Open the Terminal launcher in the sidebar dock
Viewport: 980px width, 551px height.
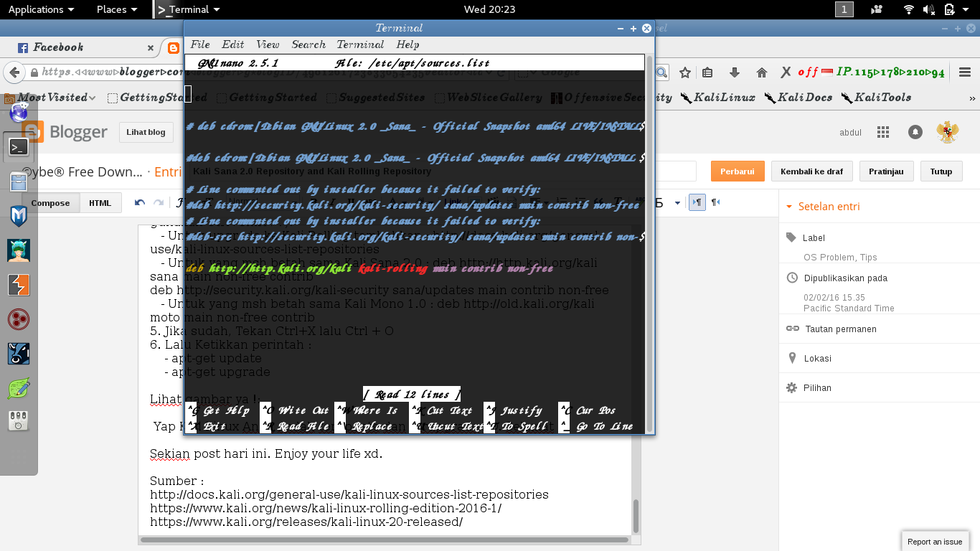[x=18, y=146]
